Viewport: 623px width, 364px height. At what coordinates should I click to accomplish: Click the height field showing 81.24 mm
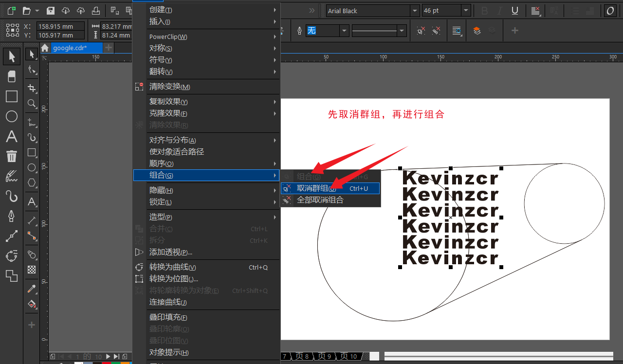(x=116, y=35)
